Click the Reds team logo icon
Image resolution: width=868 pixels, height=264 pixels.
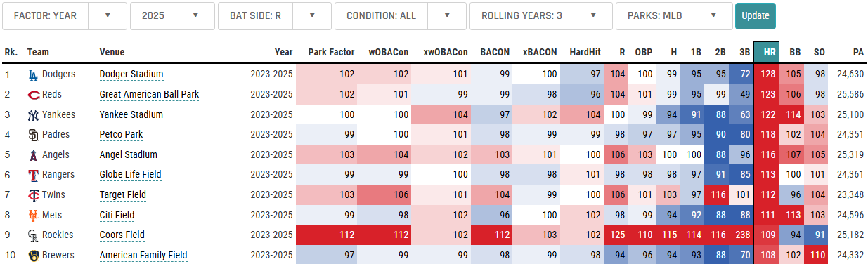(33, 95)
